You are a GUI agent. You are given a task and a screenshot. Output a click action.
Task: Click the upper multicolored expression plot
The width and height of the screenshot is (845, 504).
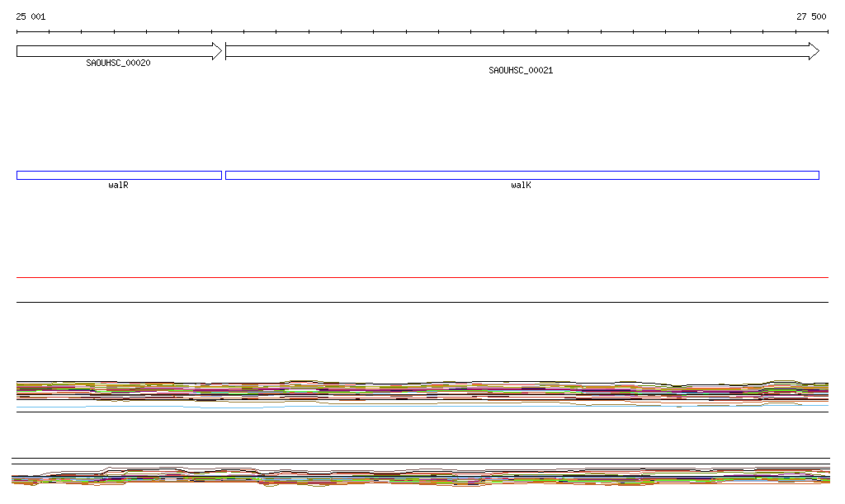(422, 391)
